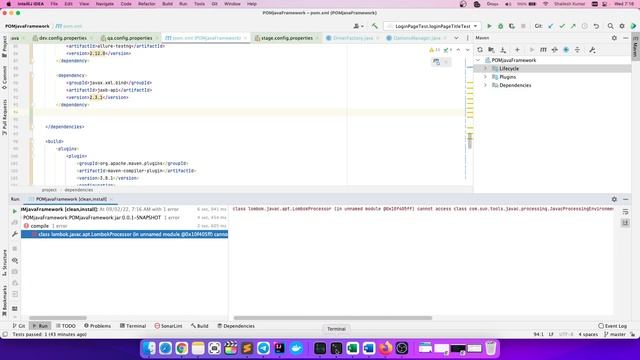Load Maven changes floating icon in editor
Viewport: 640px width, 360px height.
[x=436, y=62]
